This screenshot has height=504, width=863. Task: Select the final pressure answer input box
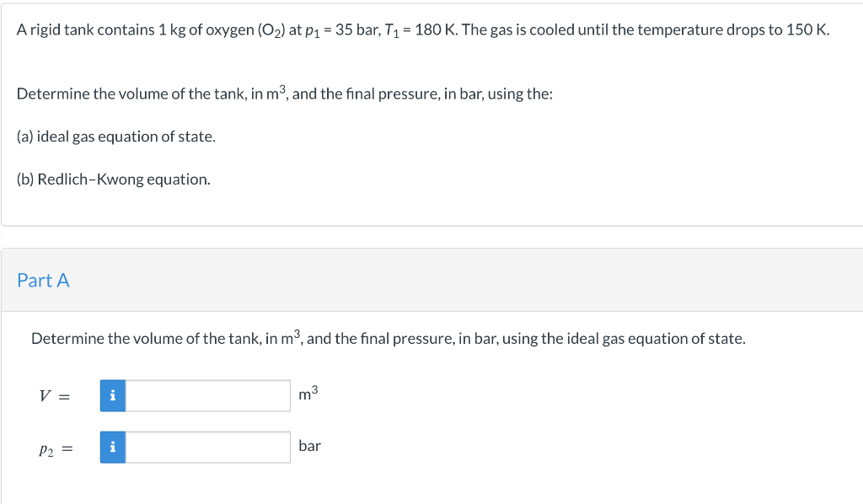coord(206,447)
